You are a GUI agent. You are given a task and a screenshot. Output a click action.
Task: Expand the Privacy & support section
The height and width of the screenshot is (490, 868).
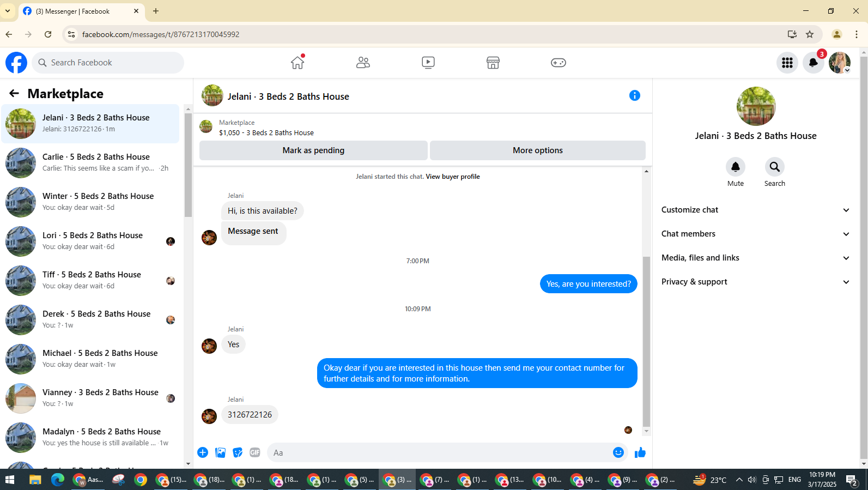[x=756, y=282]
